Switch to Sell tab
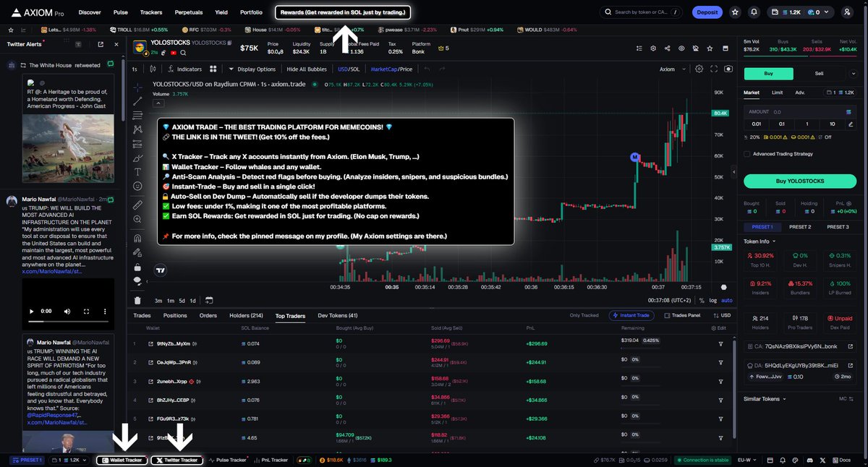The image size is (868, 467). (x=819, y=74)
